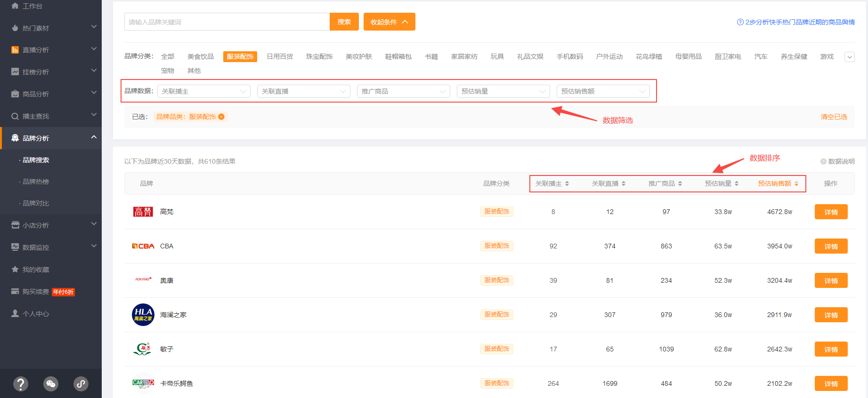Sort table by 推广商品 arrows
Image resolution: width=868 pixels, height=398 pixels.
(680, 183)
